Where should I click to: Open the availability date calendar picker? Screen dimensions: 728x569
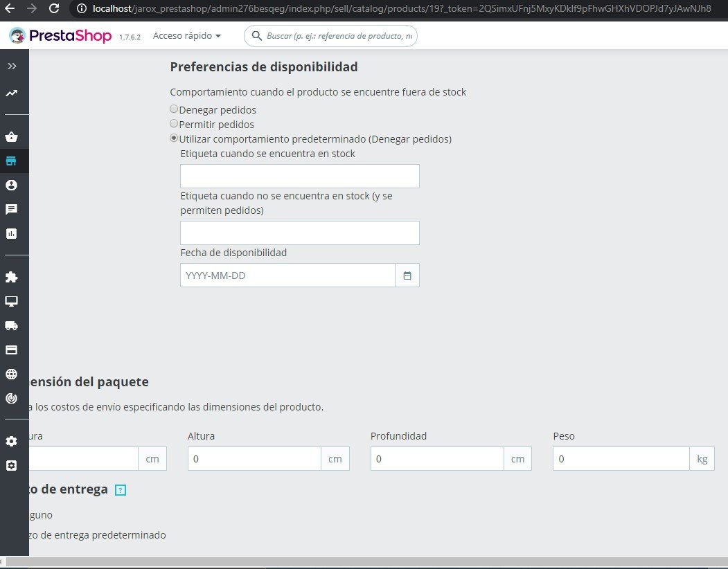tap(407, 276)
